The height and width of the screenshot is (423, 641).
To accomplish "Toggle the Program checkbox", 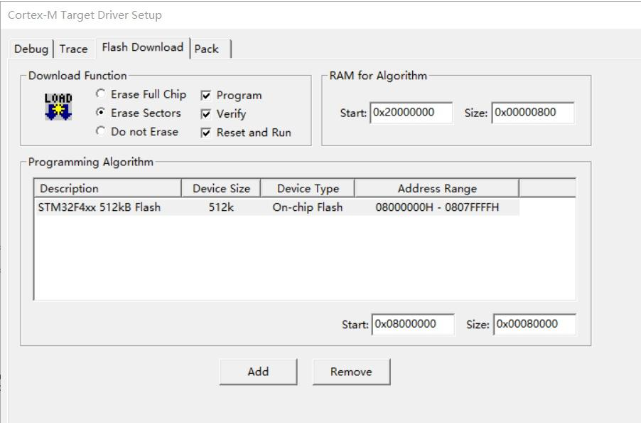I will click(x=206, y=96).
